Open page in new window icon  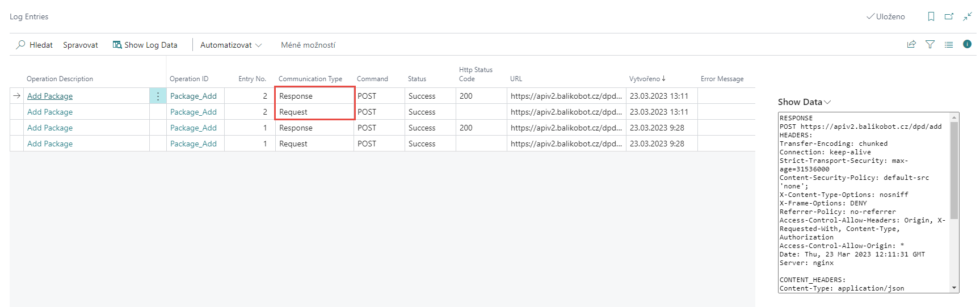(x=949, y=16)
